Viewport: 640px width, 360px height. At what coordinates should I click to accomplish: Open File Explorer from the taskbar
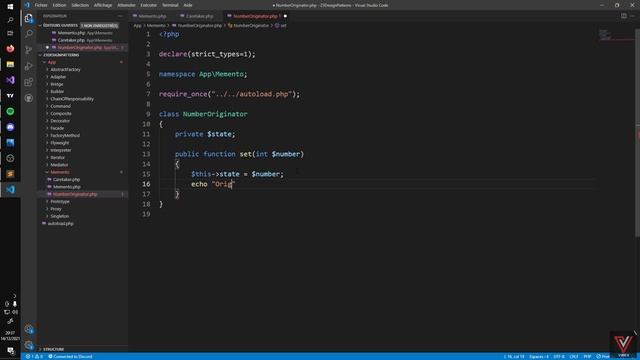10,64
